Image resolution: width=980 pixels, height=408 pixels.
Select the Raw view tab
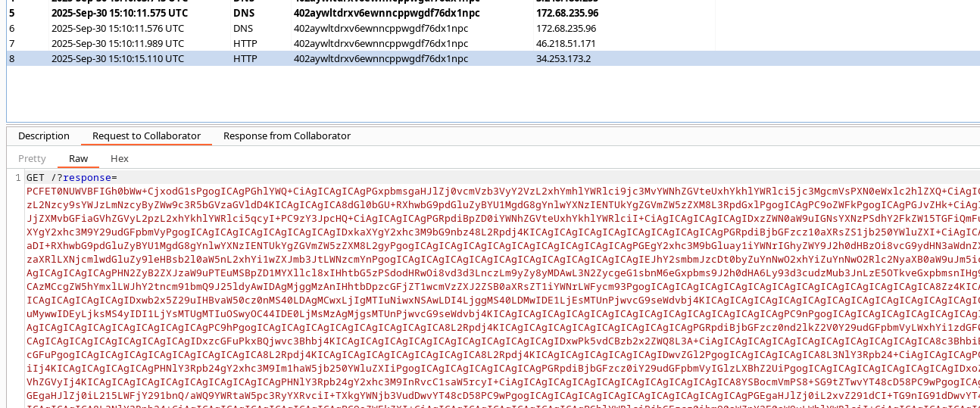pos(78,159)
